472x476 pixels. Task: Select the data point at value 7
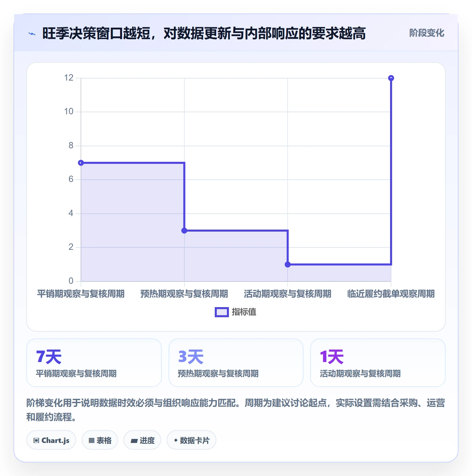tap(81, 163)
